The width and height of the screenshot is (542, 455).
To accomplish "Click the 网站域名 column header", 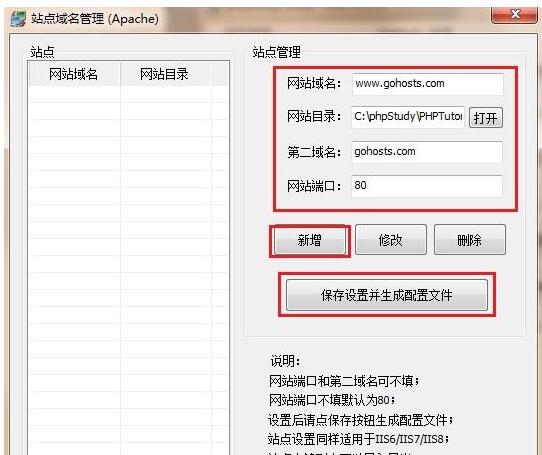I will pyautogui.click(x=74, y=74).
